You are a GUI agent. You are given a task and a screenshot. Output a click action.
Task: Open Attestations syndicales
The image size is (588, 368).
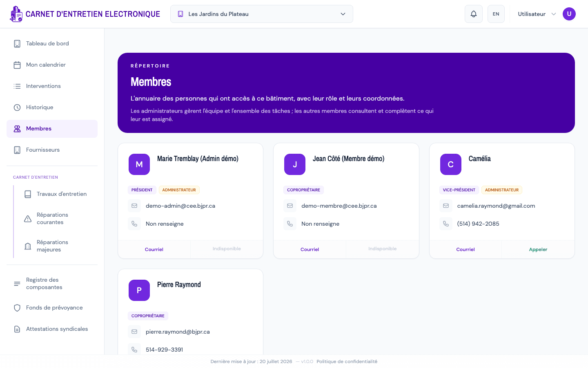click(x=52, y=329)
